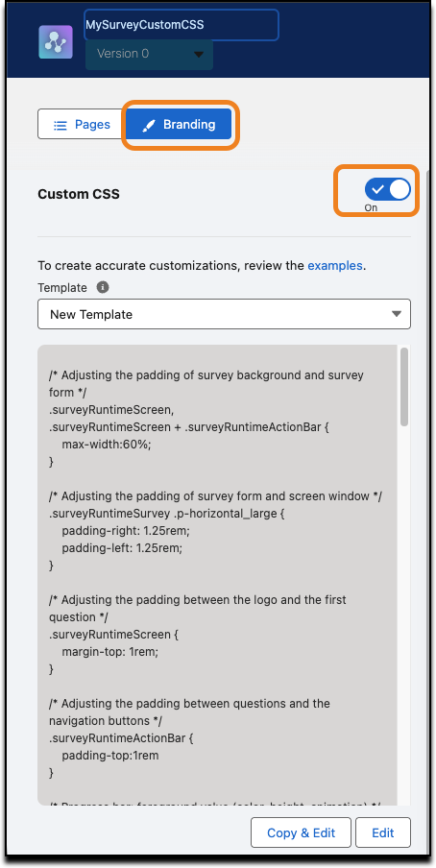
Task: Click the 'Template' field label
Action: (62, 288)
